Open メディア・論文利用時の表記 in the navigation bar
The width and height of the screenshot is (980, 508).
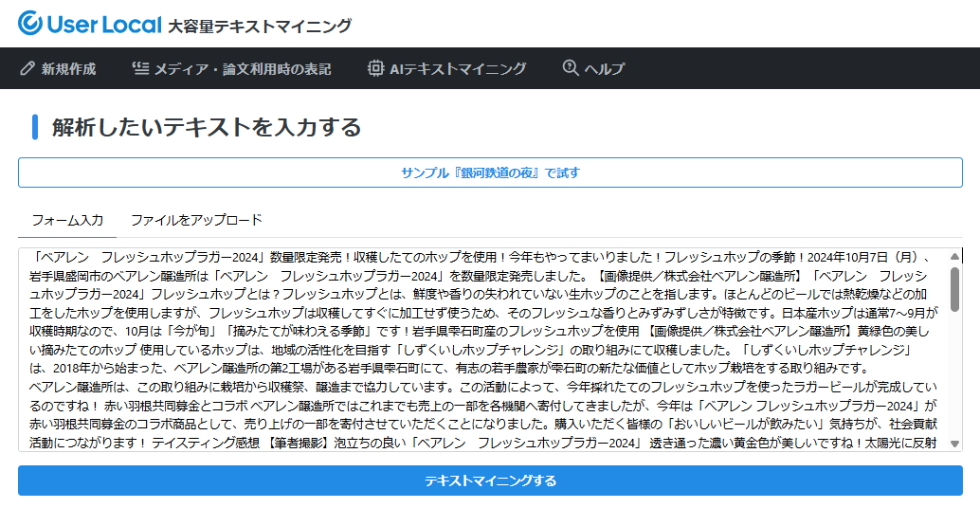243,68
